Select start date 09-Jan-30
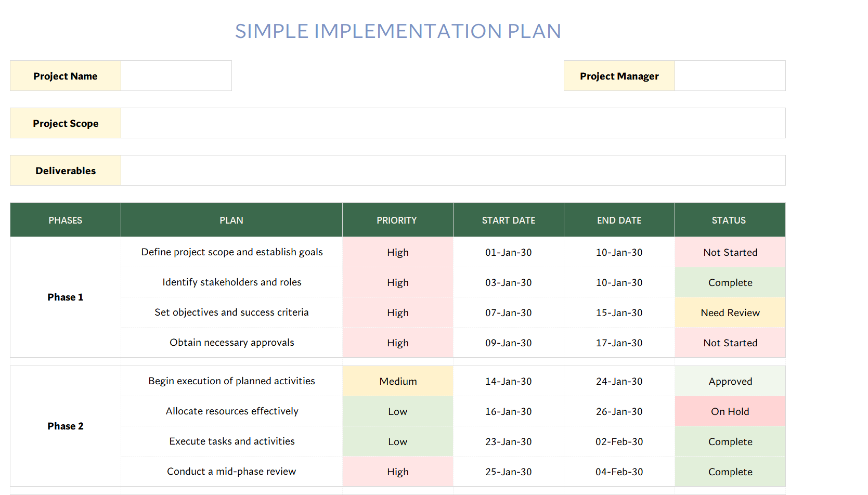Viewport: 868px width, 495px height. [x=509, y=343]
